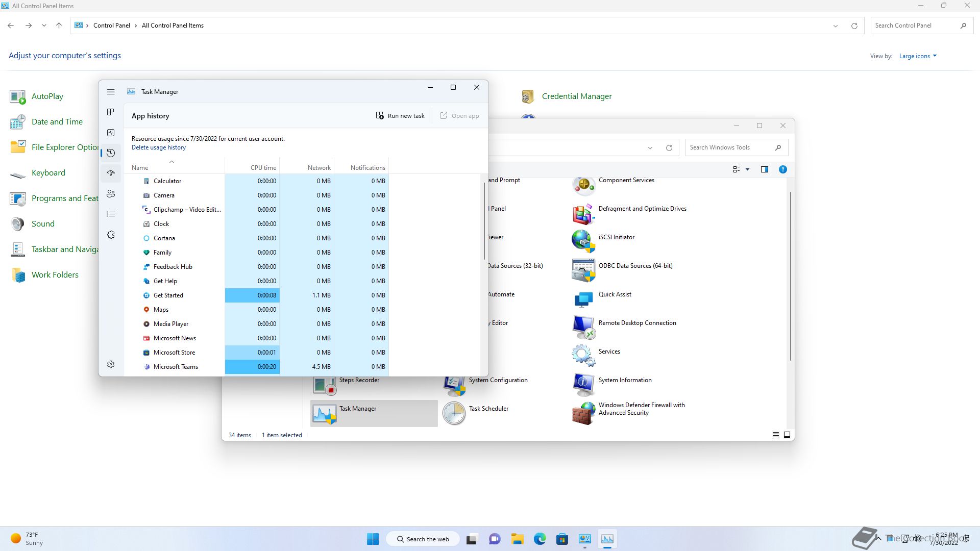Image resolution: width=980 pixels, height=551 pixels.
Task: Open weather widget showing 73°F Sunny
Action: coord(27,539)
